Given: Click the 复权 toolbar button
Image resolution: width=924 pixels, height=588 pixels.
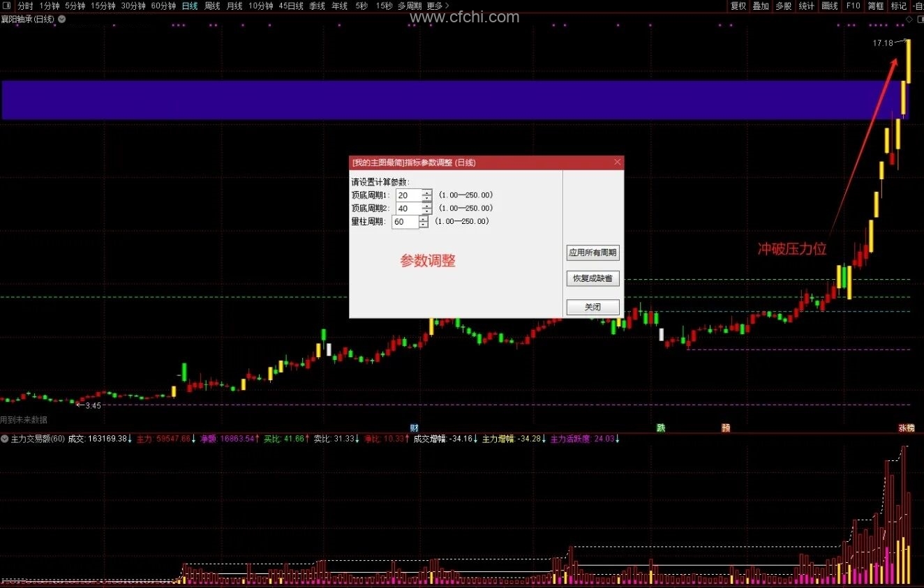Looking at the screenshot, I should [738, 6].
